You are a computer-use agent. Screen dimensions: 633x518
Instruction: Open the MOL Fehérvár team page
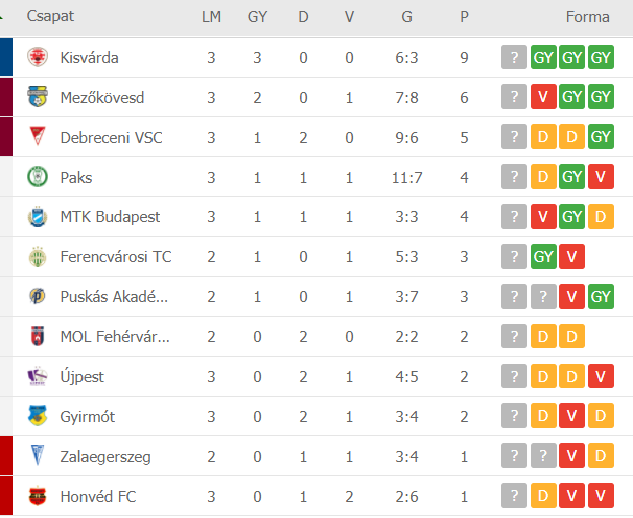point(114,337)
